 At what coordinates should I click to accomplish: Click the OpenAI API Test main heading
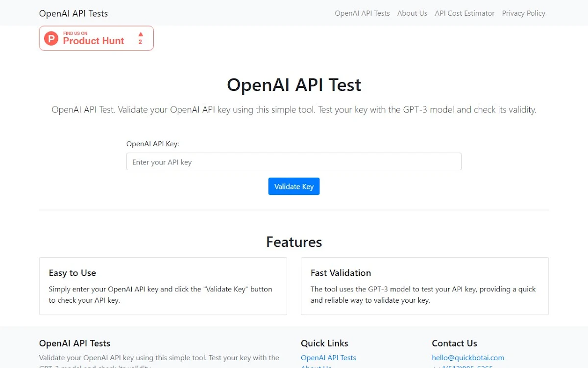tap(294, 85)
